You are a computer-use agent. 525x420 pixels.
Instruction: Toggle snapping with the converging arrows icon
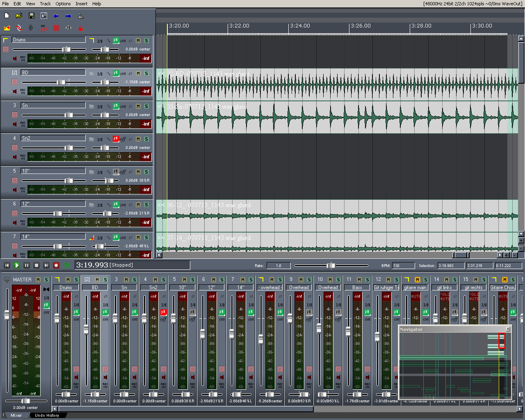point(68,28)
